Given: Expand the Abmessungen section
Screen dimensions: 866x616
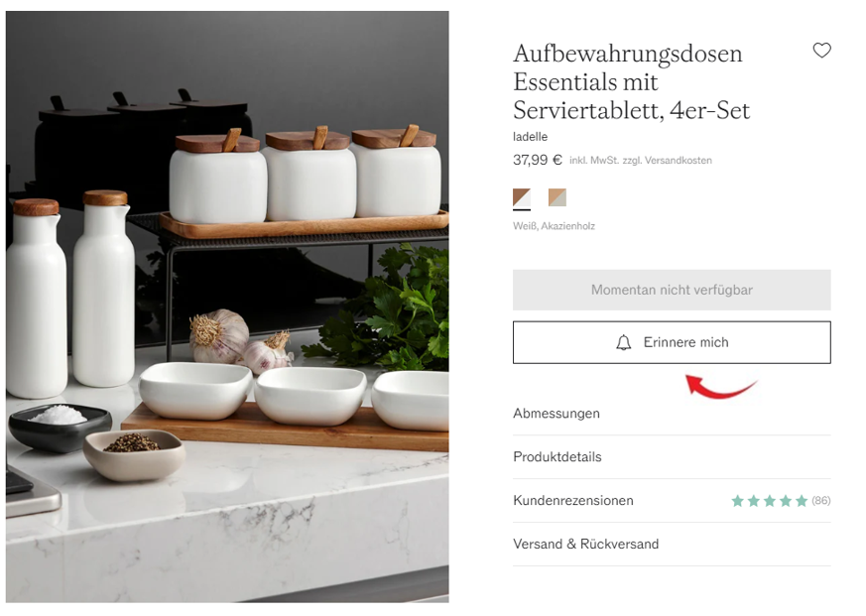Looking at the screenshot, I should pyautogui.click(x=672, y=414).
